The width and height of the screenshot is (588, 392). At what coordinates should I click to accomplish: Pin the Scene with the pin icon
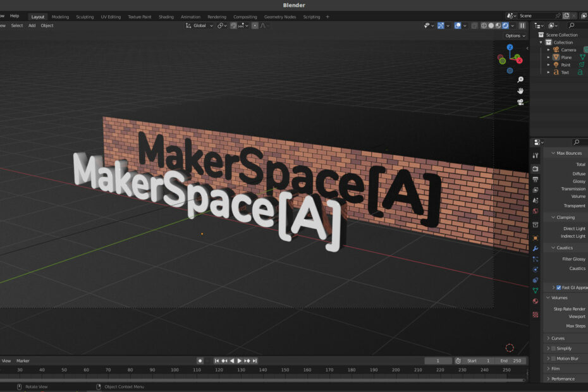coord(558,16)
